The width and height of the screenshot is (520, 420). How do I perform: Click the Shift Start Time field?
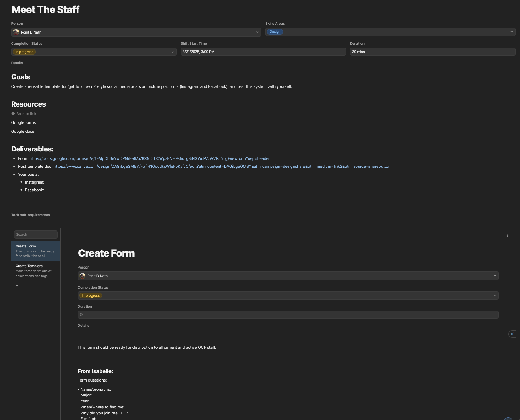[263, 52]
